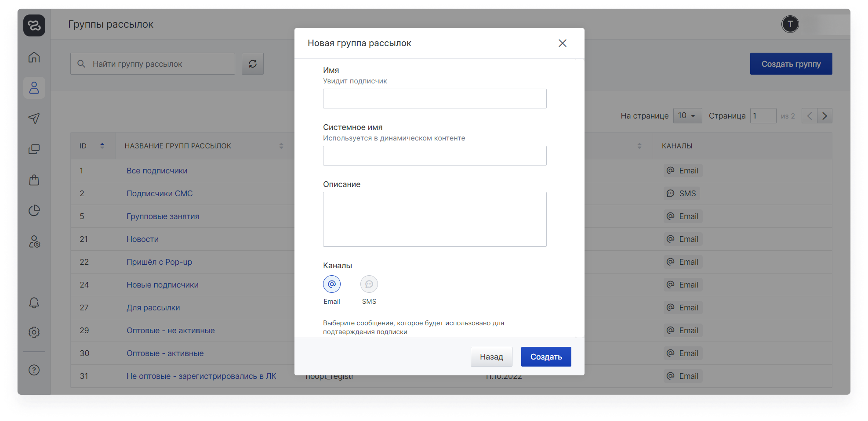This screenshot has width=868, height=421.
Task: Go to next page arrow
Action: click(x=825, y=116)
